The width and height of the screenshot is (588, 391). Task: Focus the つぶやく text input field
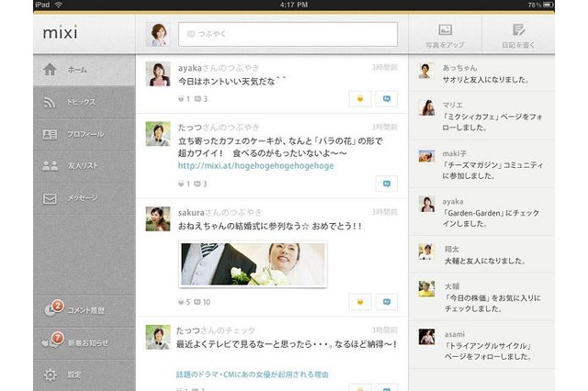[x=288, y=35]
